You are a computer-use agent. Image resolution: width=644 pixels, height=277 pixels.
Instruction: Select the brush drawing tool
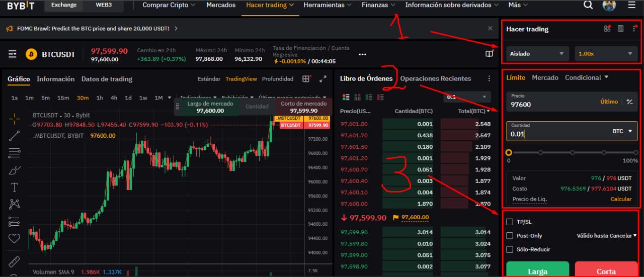click(15, 170)
